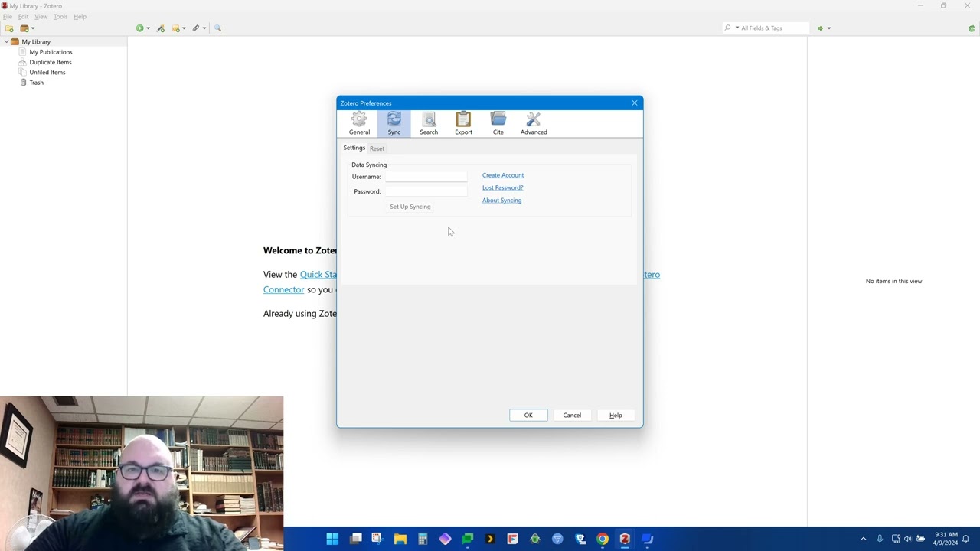The height and width of the screenshot is (551, 980).
Task: Open the search mode dropdown arrow
Action: 737,28
